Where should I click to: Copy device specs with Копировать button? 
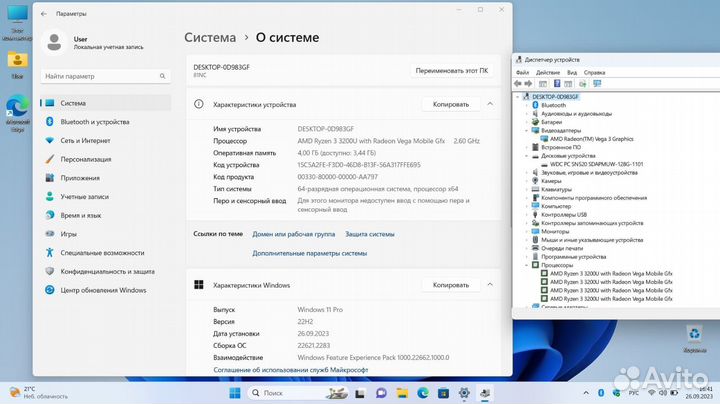pyautogui.click(x=451, y=104)
